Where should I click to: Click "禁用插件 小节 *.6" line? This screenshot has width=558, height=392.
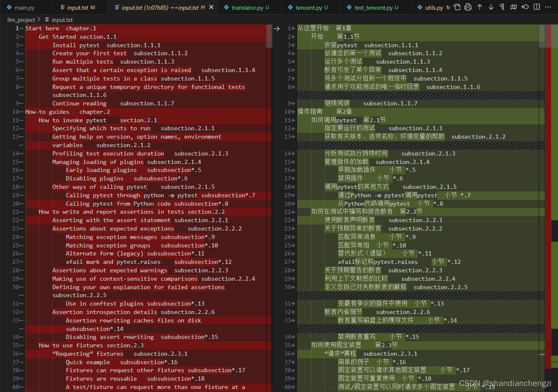(370, 178)
